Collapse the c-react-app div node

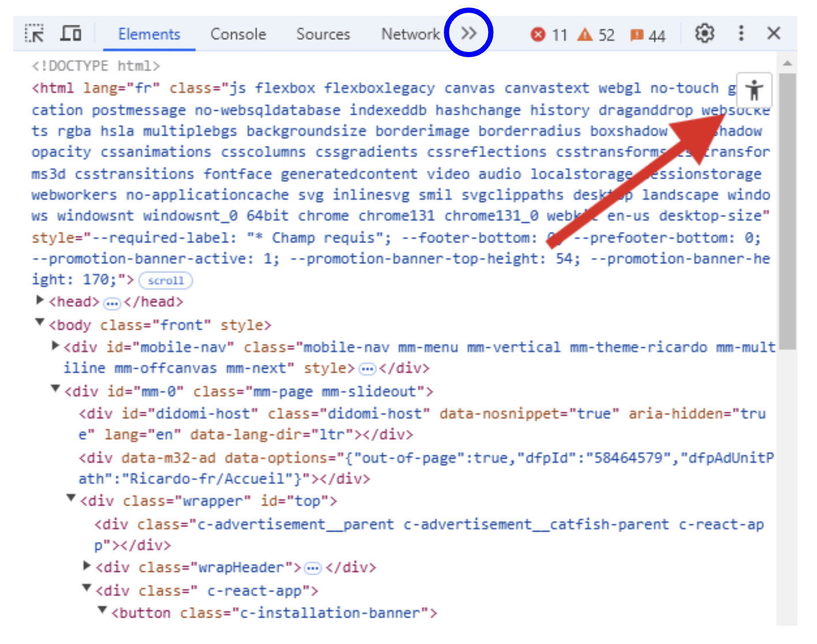pos(87,588)
